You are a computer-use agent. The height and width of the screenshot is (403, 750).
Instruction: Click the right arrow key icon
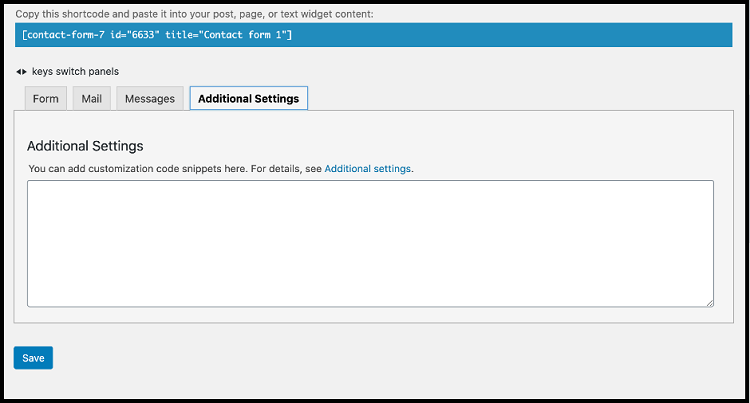pos(24,72)
